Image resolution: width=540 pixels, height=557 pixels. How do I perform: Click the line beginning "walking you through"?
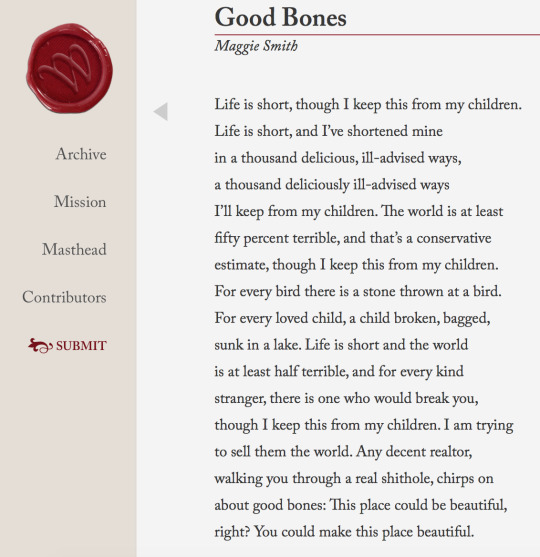pos(354,479)
